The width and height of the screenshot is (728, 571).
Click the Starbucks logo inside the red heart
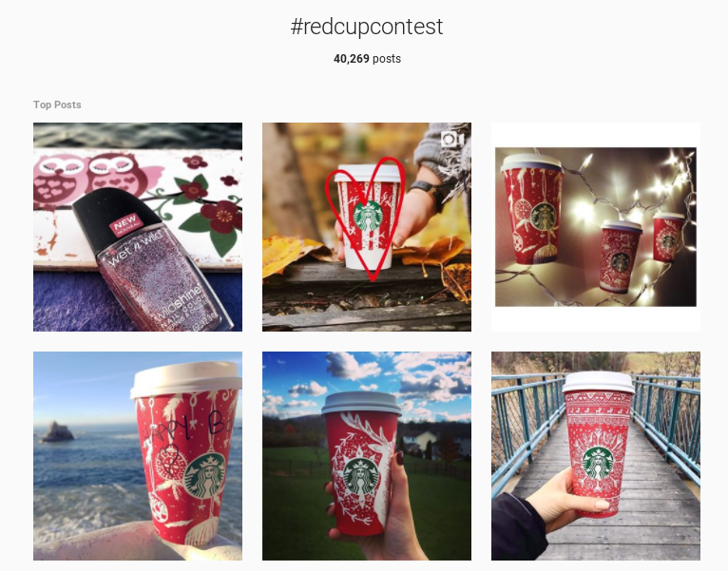368,216
